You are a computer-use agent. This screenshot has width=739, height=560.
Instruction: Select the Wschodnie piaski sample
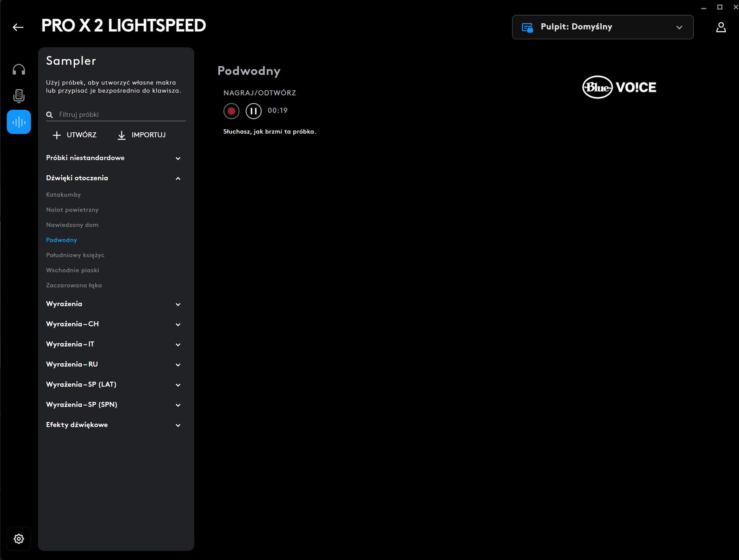coord(72,270)
